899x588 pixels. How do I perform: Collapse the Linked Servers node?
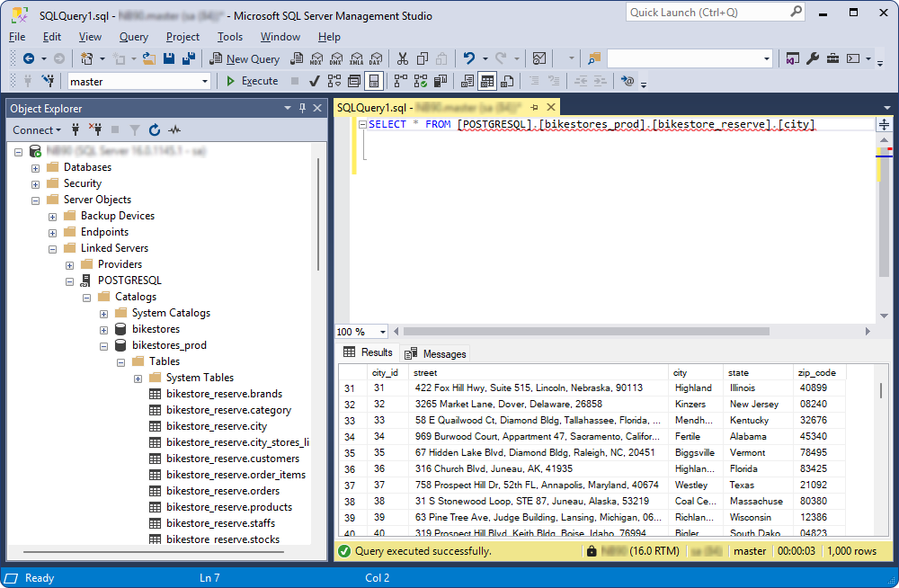[53, 247]
